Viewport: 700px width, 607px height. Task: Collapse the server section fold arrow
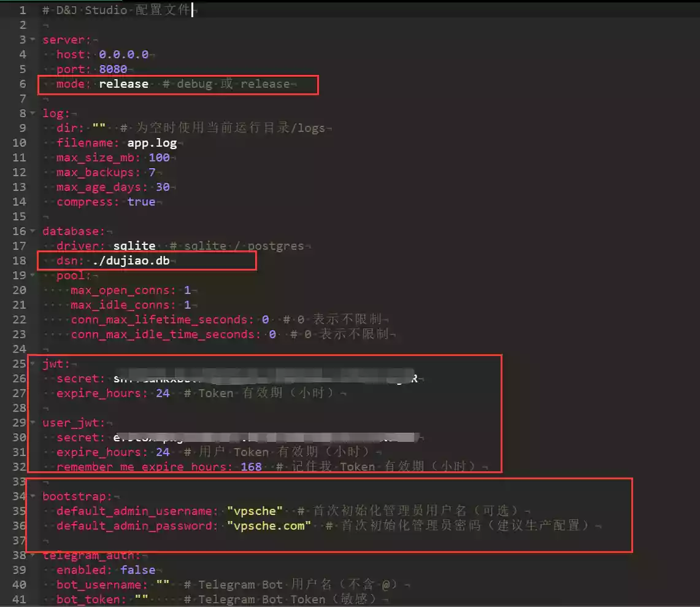[33, 40]
